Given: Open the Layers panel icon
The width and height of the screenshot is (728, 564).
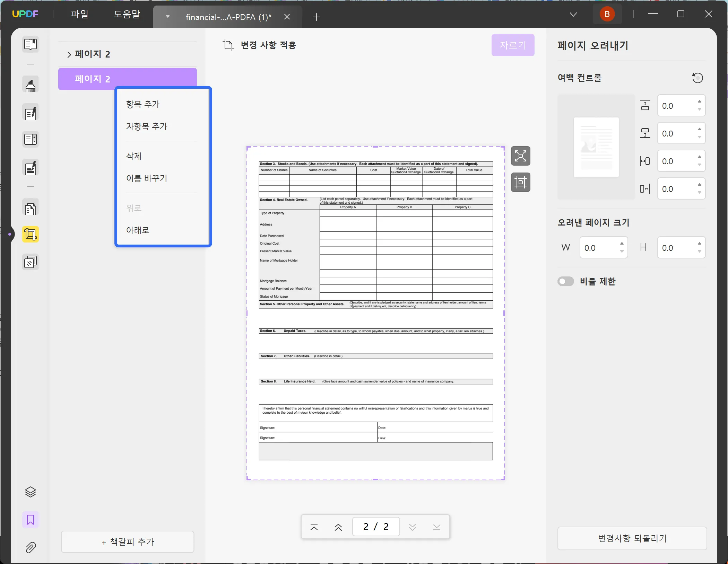Looking at the screenshot, I should click(31, 492).
